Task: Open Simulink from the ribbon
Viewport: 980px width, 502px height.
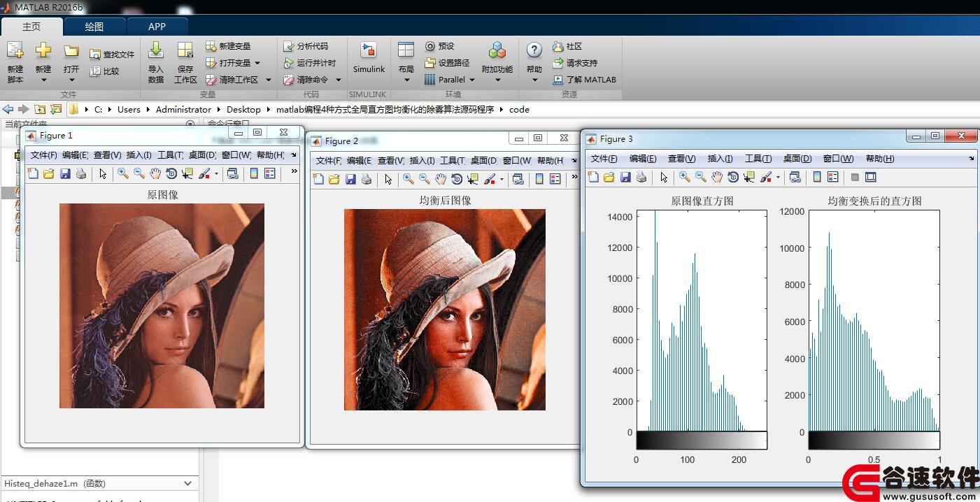Action: (369, 57)
